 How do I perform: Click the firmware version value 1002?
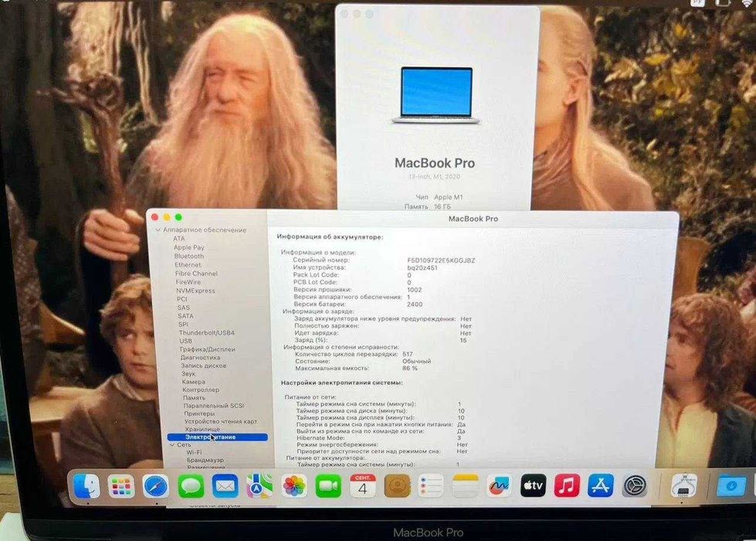click(414, 290)
